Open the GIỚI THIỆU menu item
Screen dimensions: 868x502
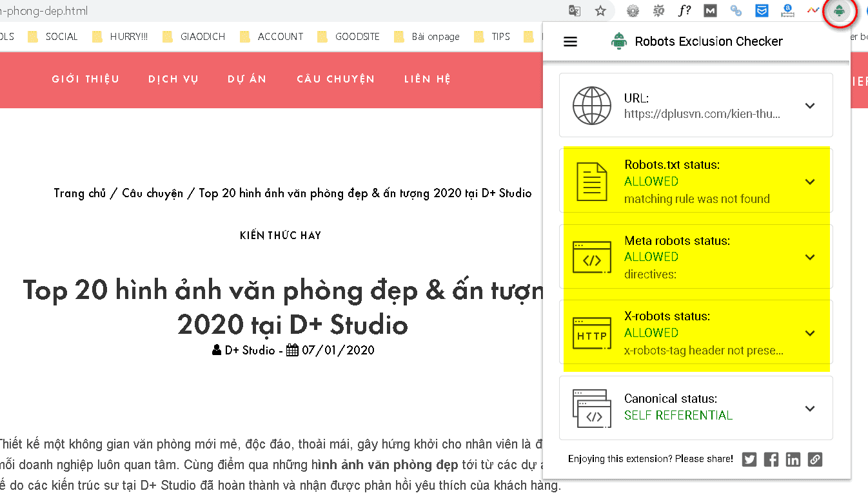coord(86,79)
